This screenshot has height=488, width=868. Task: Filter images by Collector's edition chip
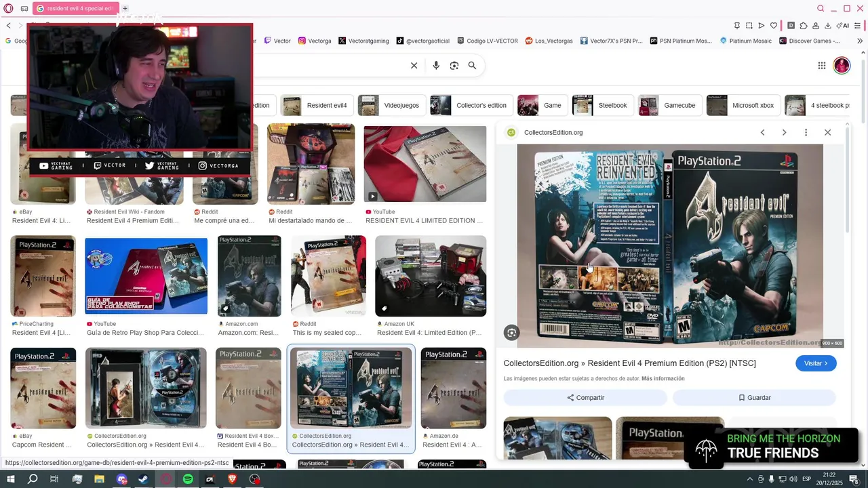[471, 105]
